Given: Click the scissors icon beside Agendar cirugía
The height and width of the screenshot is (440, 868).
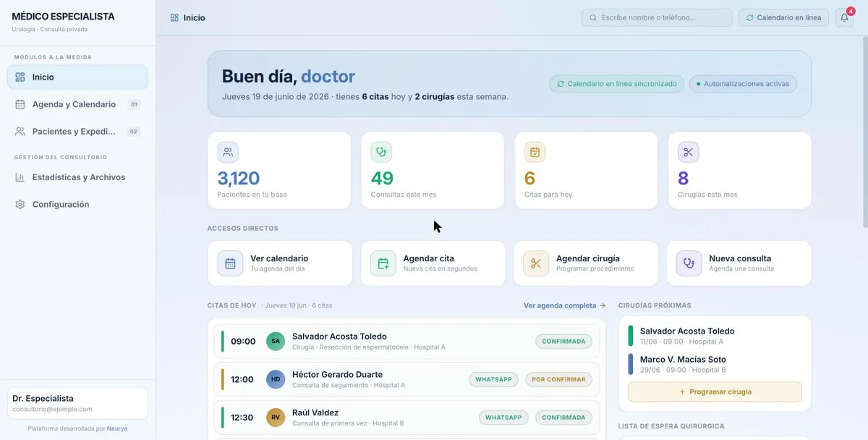Looking at the screenshot, I should pyautogui.click(x=536, y=263).
